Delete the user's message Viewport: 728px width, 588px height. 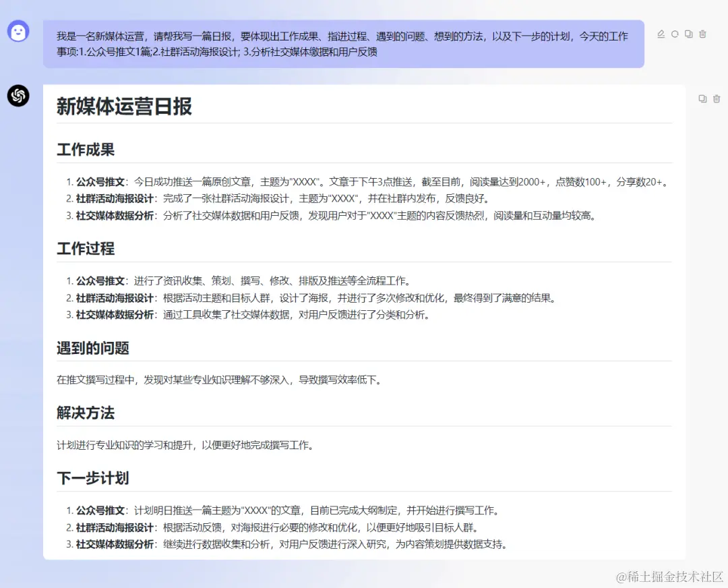coord(702,32)
